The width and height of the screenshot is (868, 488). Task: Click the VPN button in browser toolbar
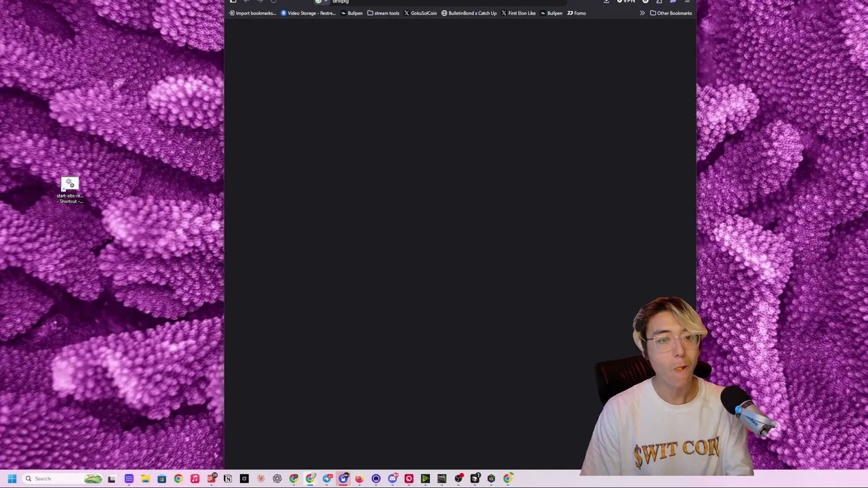point(626,2)
